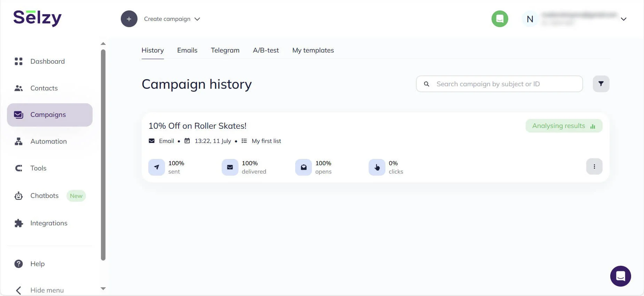Select Campaigns in the sidebar
The image size is (644, 296).
(x=50, y=115)
